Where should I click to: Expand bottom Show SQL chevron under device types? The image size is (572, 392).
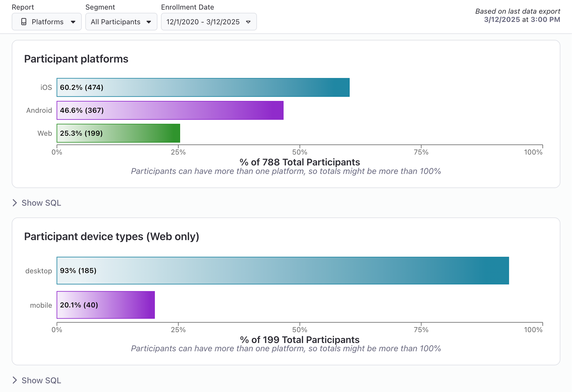click(15, 380)
